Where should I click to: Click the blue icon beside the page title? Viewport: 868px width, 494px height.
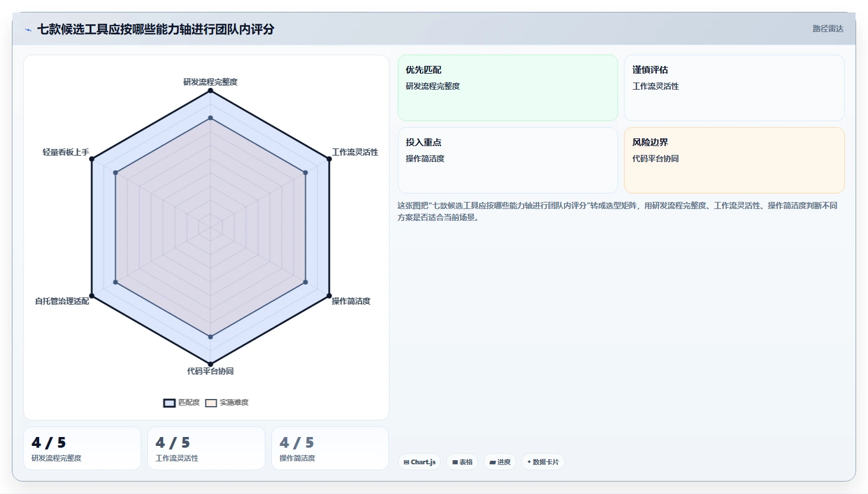[x=28, y=30]
